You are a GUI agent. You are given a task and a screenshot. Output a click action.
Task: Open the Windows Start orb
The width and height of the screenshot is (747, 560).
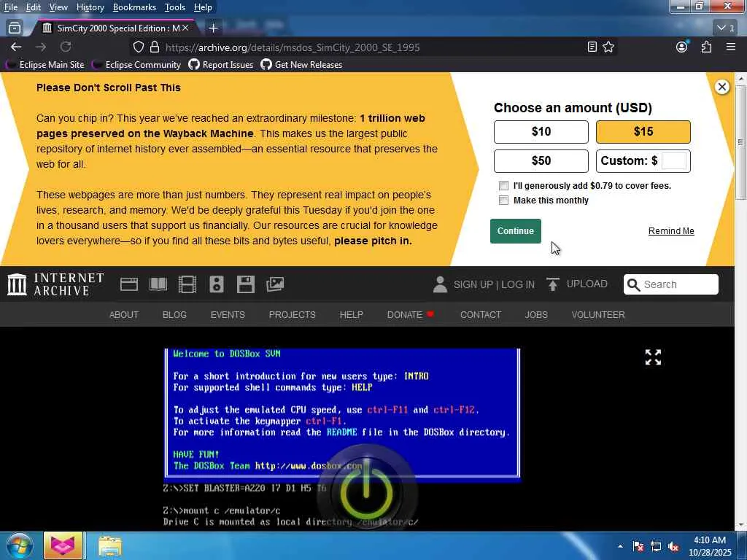click(20, 545)
